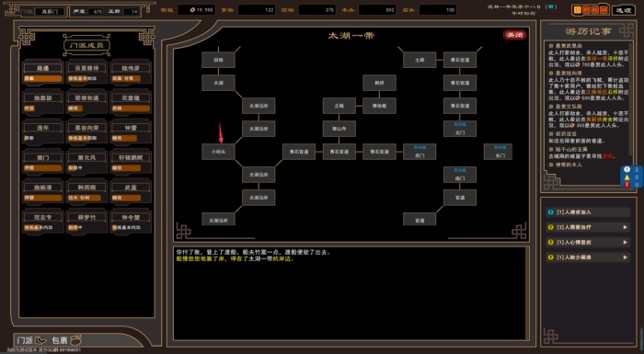Viewport: 644px width, 354px height.
Task: Enter 苏州城 via the 南门 node
Action: [460, 175]
